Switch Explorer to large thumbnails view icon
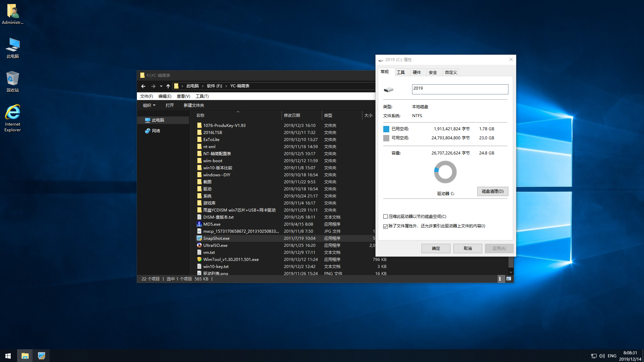Screen dimensions: 644x362 [509, 279]
